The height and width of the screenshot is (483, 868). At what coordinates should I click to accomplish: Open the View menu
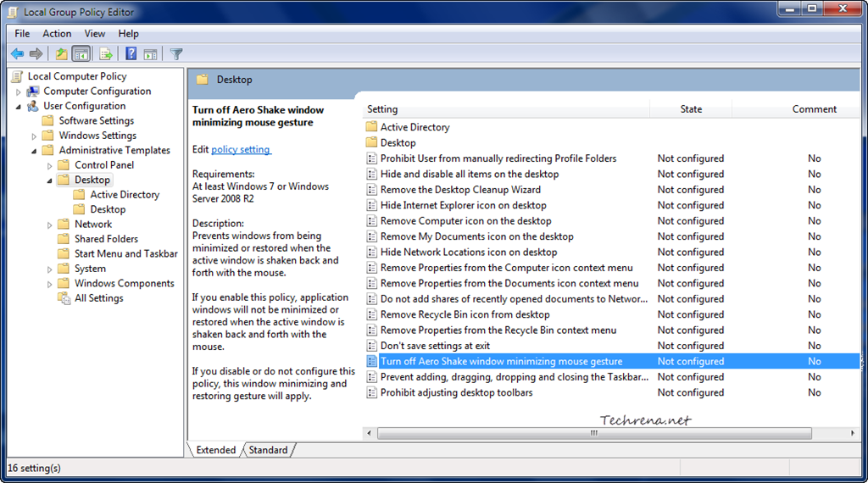click(x=95, y=34)
